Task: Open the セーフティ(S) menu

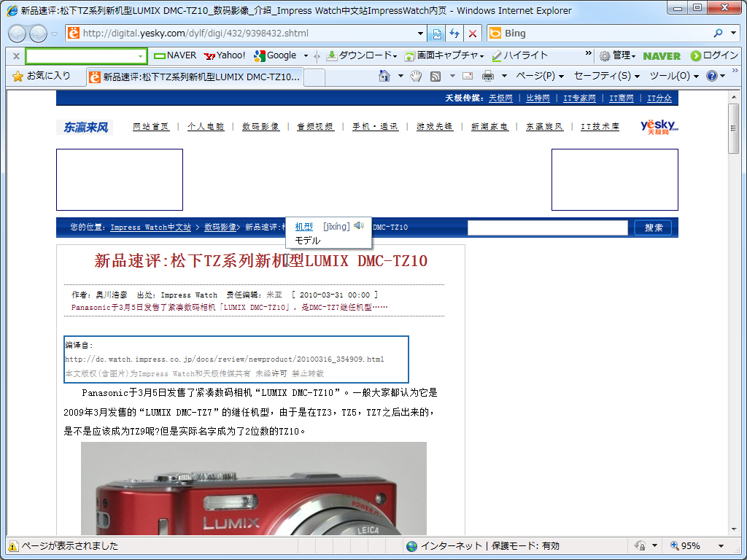Action: (x=606, y=76)
